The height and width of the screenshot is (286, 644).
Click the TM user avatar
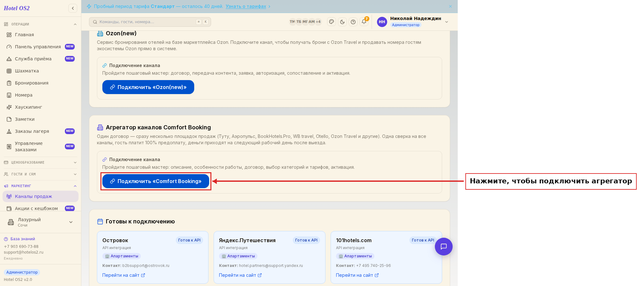pyautogui.click(x=292, y=22)
